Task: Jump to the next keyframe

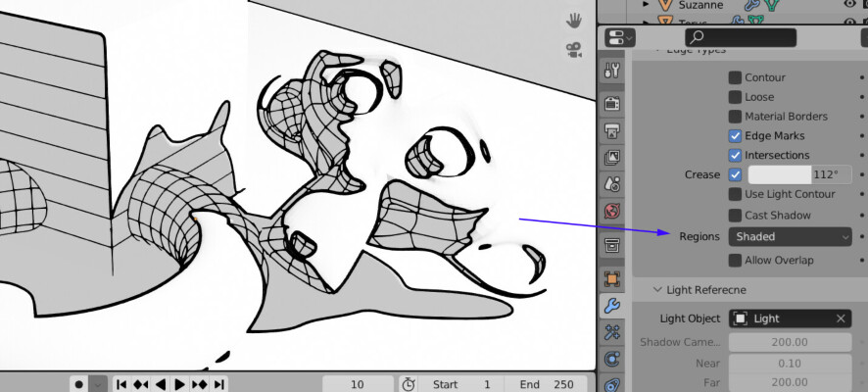Action: pyautogui.click(x=199, y=384)
